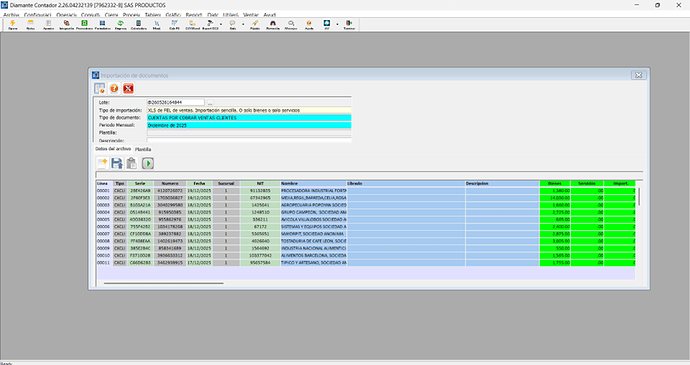Click the table's horizontal scrollbar
Image resolution: width=690 pixels, height=365 pixels.
164,284
